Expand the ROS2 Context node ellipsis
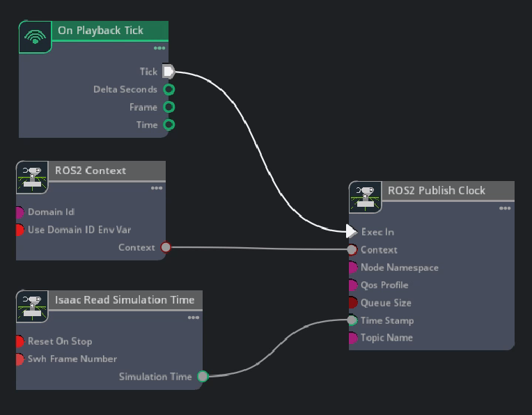The width and height of the screenshot is (532, 415). [157, 188]
